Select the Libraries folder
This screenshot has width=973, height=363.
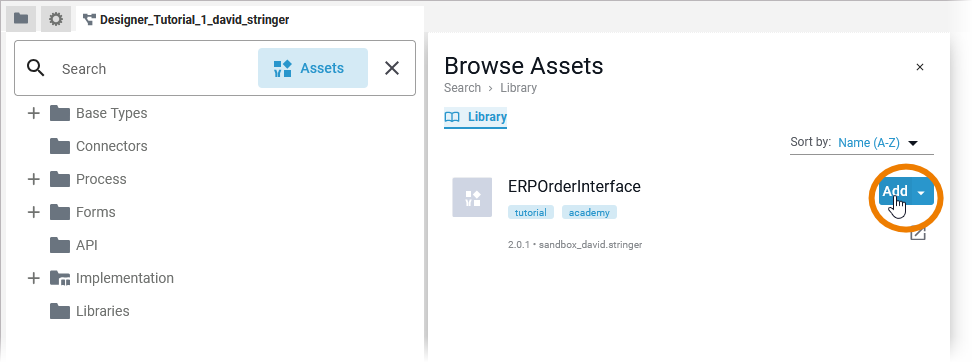coord(102,311)
